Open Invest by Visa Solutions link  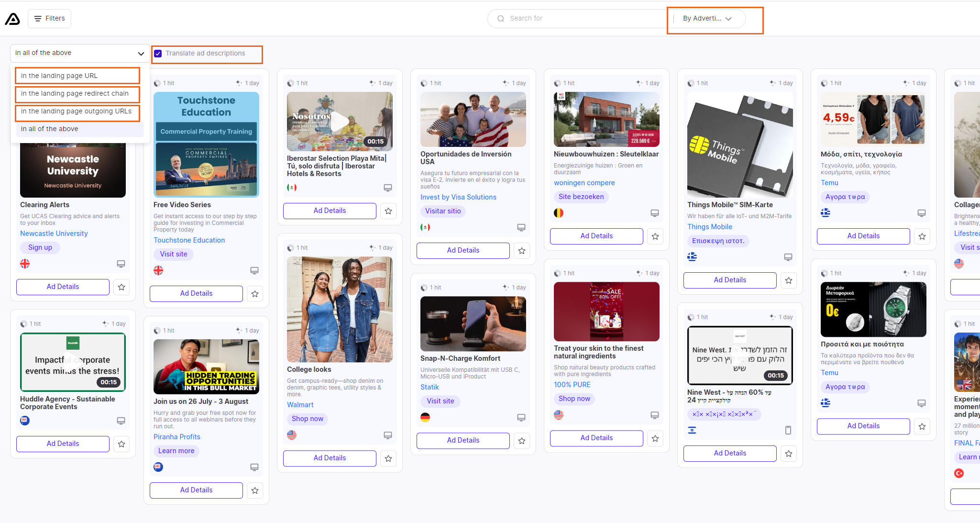458,197
